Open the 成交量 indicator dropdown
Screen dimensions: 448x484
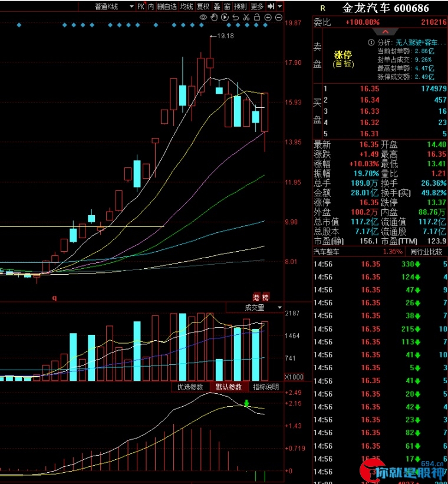coord(255,308)
